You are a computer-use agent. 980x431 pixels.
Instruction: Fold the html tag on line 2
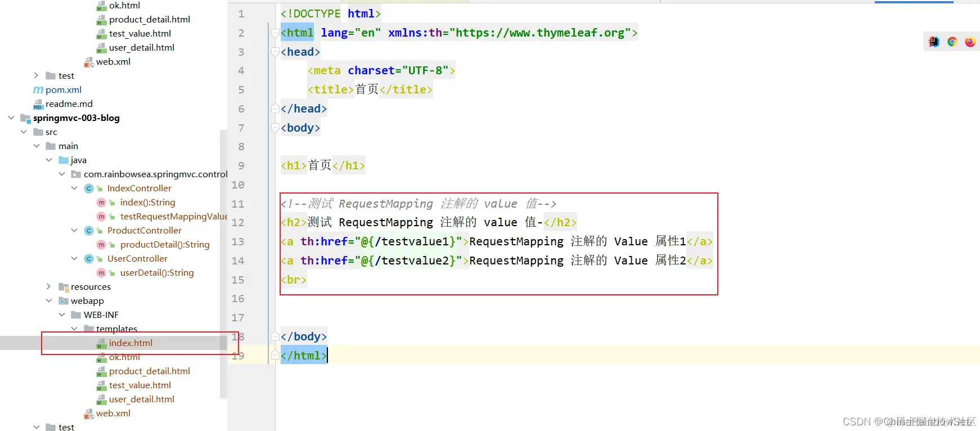pos(275,33)
